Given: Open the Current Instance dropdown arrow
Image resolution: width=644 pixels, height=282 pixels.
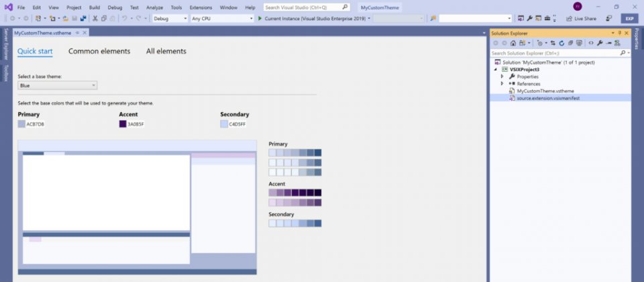Looking at the screenshot, I should click(x=369, y=19).
